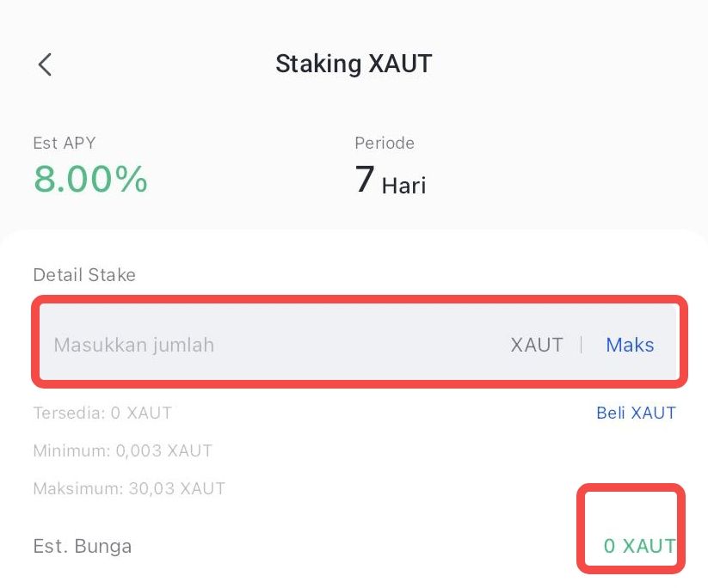Tap the XAUT currency label in input row
Screen dimensions: 708x588
536,344
